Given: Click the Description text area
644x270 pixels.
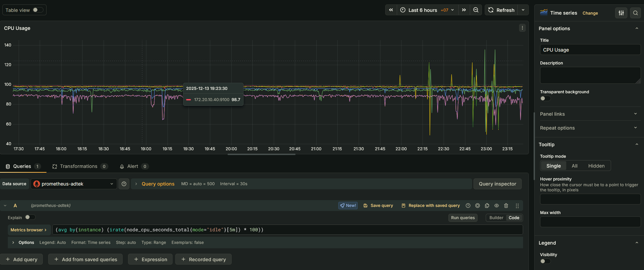Looking at the screenshot, I should pos(590,75).
